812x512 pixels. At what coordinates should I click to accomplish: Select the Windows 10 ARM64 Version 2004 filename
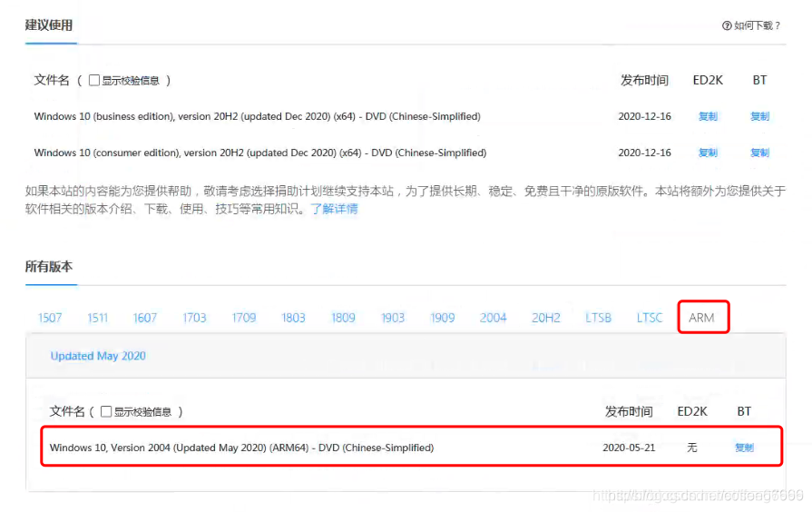[241, 448]
